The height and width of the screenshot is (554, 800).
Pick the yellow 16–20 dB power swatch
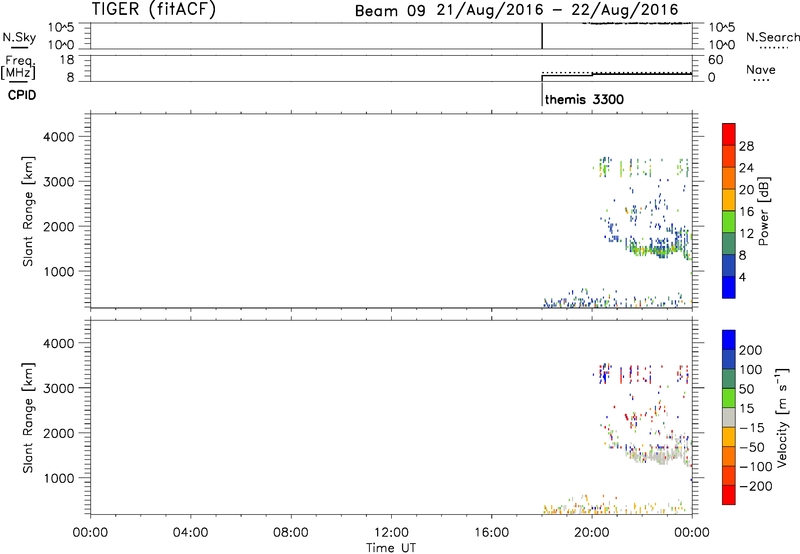[x=729, y=199]
